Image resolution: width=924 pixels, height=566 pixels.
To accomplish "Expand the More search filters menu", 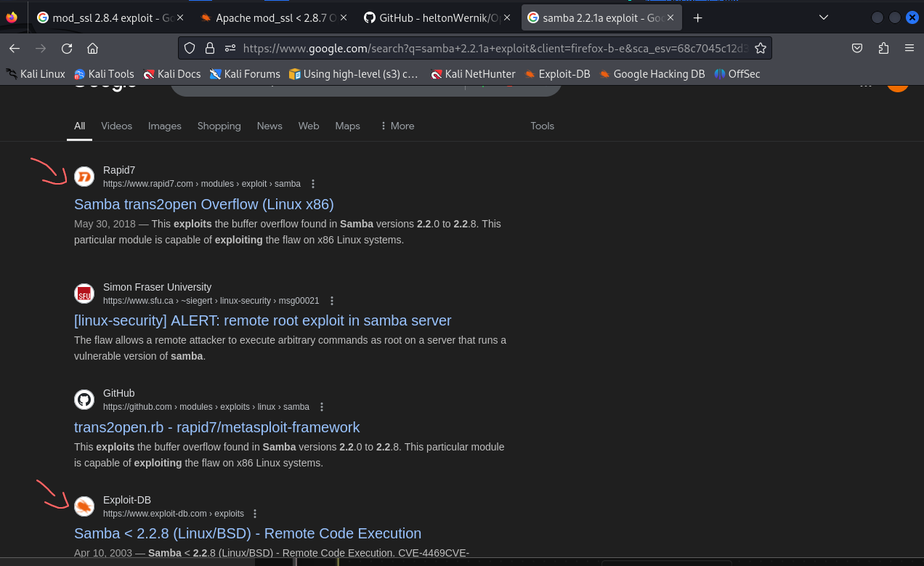I will click(x=397, y=126).
